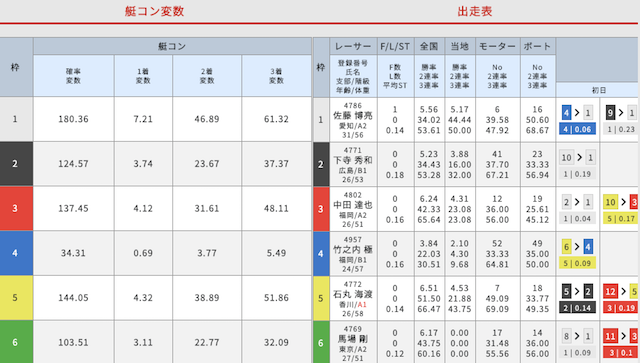Click the 初日 day header
Viewport: 640px width, 363px height.
598,90
